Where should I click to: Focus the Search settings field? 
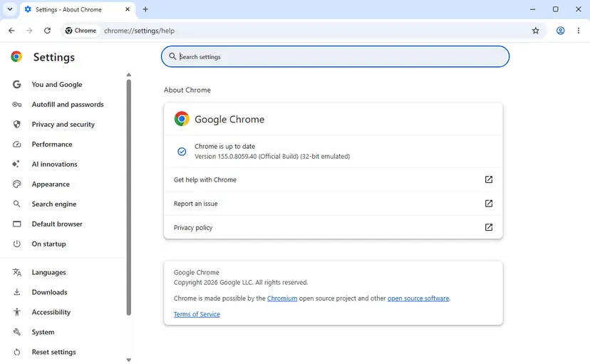coord(336,57)
